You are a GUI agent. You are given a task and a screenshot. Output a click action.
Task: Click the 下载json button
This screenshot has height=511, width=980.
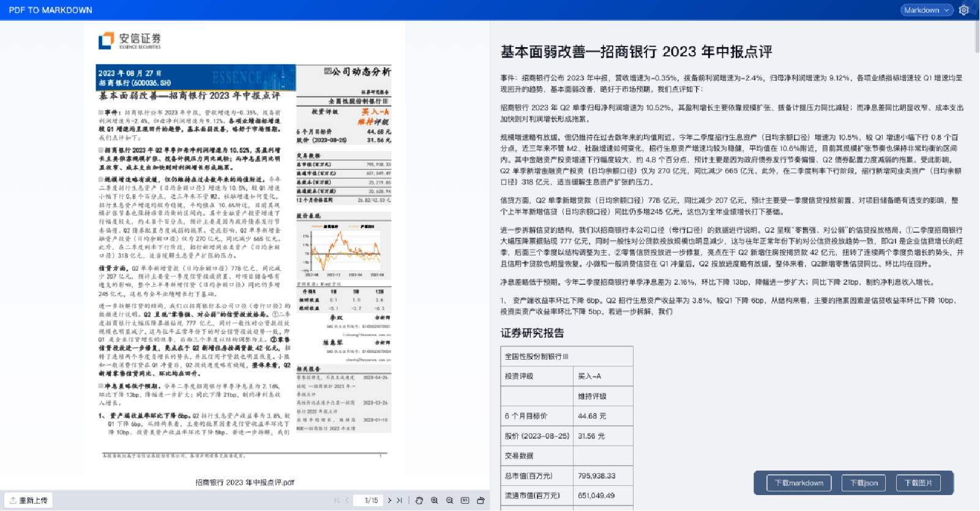tap(864, 483)
